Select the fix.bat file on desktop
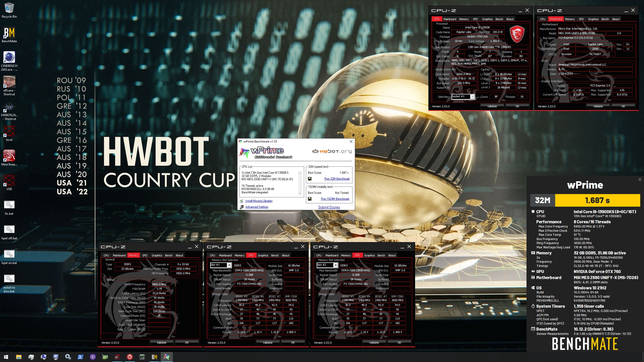The image size is (644, 362). [9, 207]
